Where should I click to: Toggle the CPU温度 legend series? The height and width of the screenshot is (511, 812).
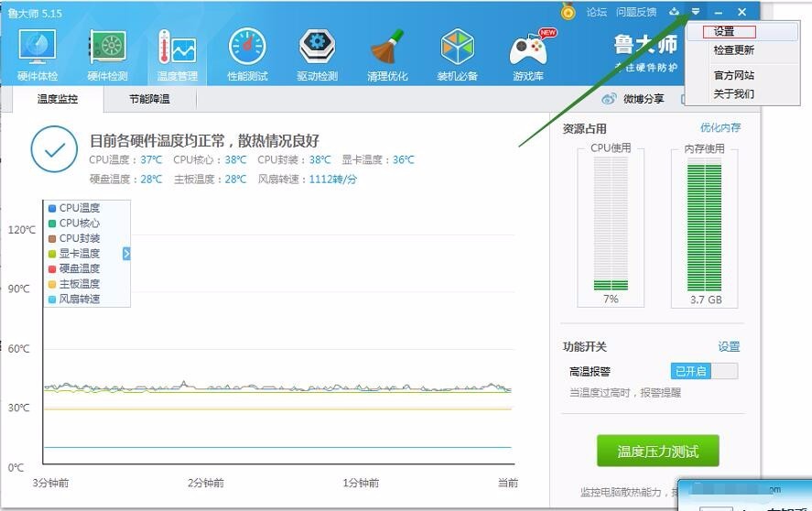(x=74, y=208)
